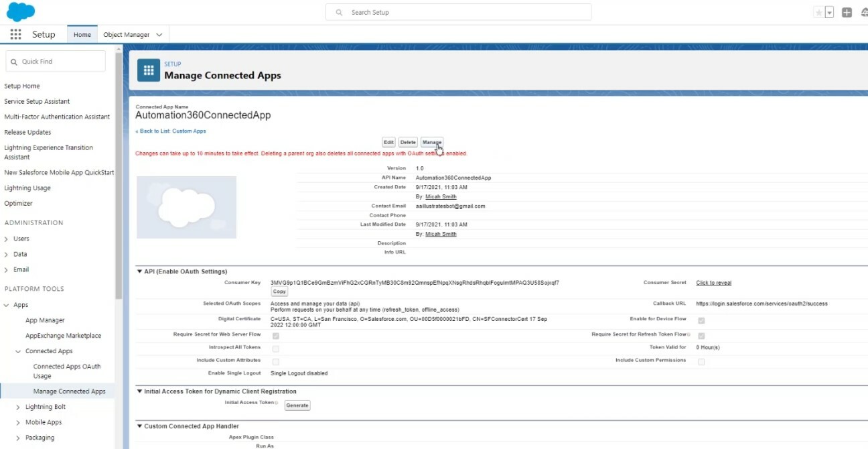
Task: Expand the Users tree node
Action: (x=7, y=239)
